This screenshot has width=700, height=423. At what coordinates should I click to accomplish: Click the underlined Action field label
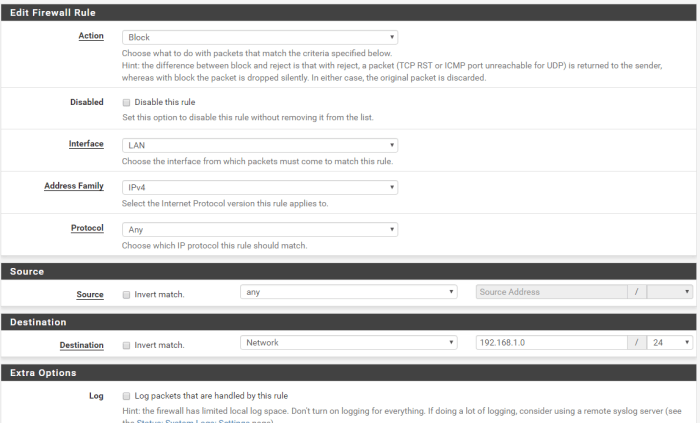point(90,36)
